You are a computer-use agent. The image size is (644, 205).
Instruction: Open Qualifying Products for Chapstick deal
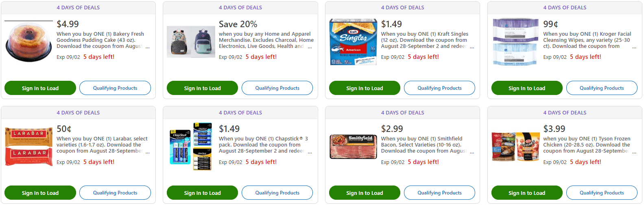point(277,193)
